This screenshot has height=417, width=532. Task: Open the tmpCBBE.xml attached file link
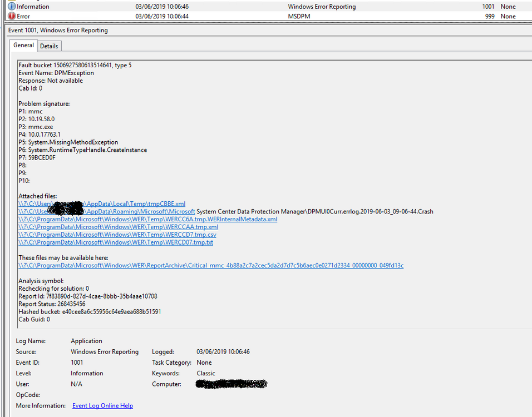point(102,203)
